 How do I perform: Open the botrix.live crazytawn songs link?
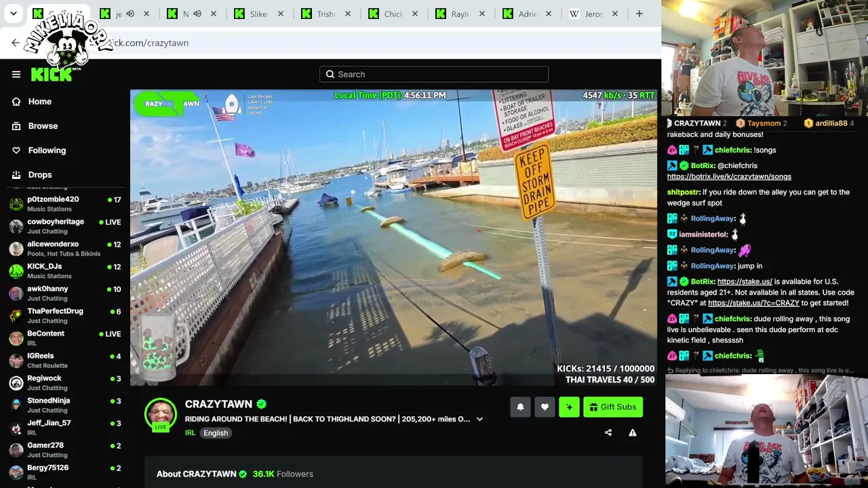click(729, 177)
